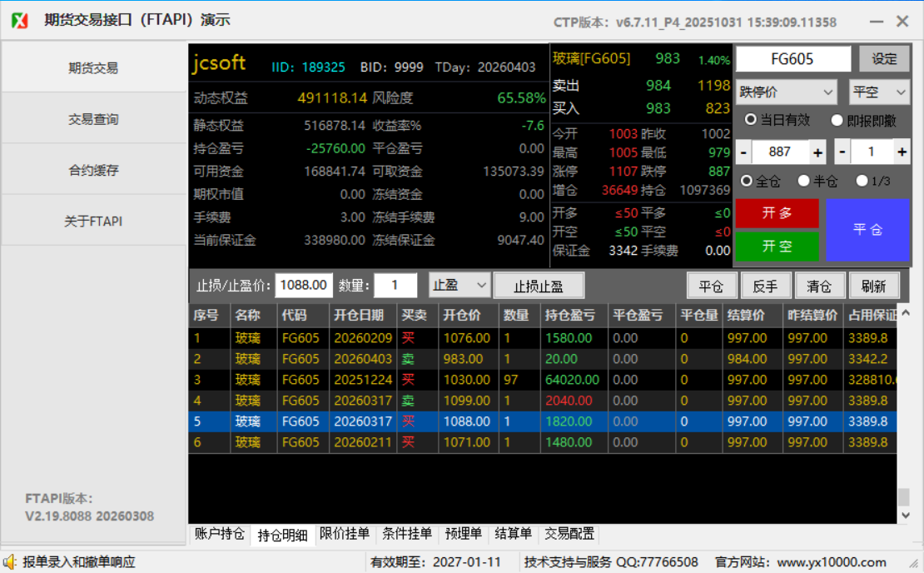Viewport: 924px width, 573px height.
Task: Click the FTAPI app logo icon
Action: point(20,21)
